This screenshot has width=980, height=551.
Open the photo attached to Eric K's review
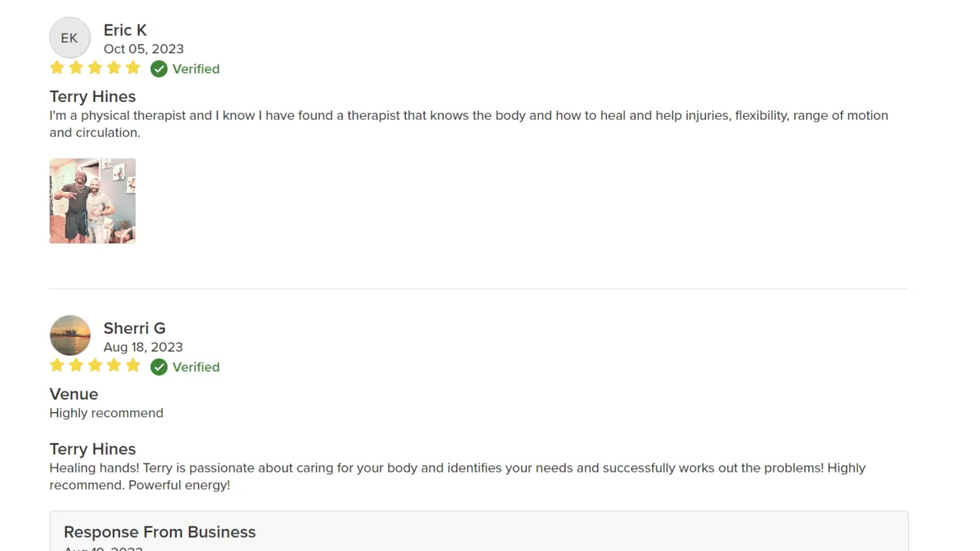pos(92,201)
